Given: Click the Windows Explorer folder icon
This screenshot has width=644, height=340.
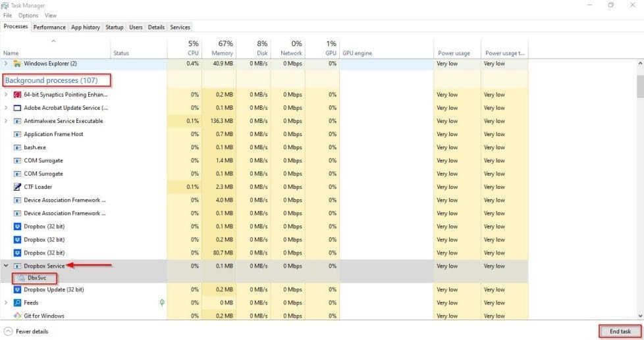Looking at the screenshot, I should coord(17,64).
